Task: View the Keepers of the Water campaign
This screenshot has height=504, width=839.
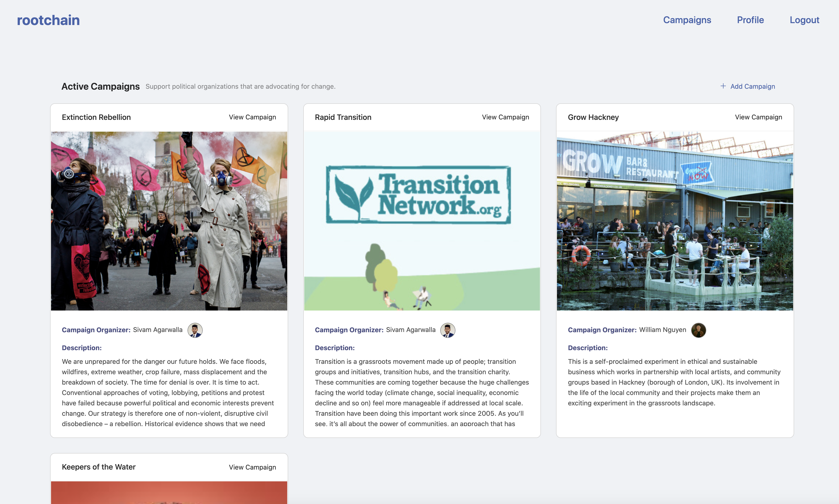Action: point(252,467)
